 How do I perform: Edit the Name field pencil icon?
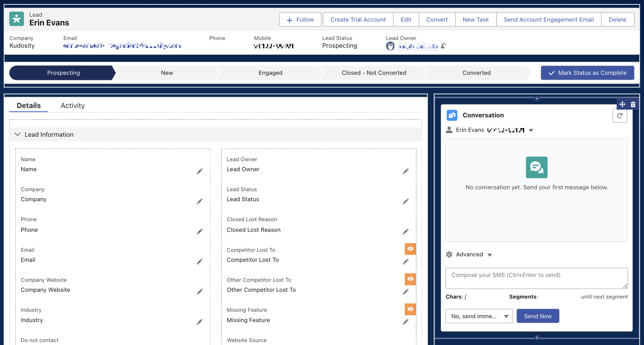pyautogui.click(x=200, y=171)
